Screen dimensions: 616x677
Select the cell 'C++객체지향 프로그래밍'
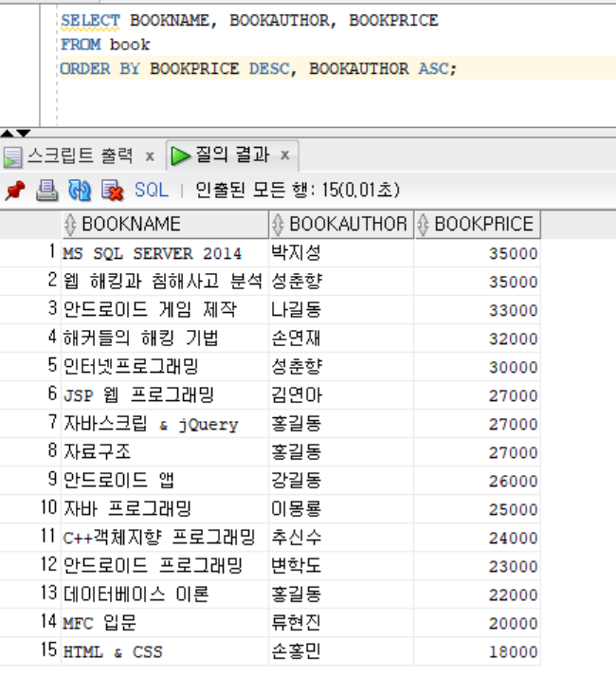tap(165, 538)
